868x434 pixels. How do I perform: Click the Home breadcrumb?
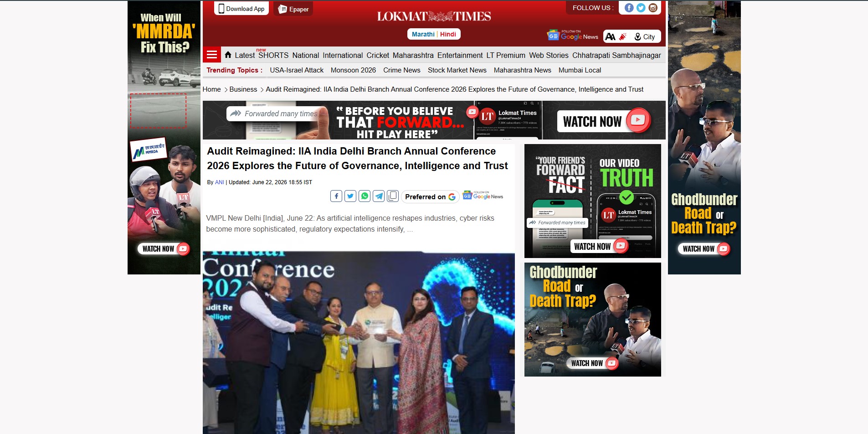211,89
